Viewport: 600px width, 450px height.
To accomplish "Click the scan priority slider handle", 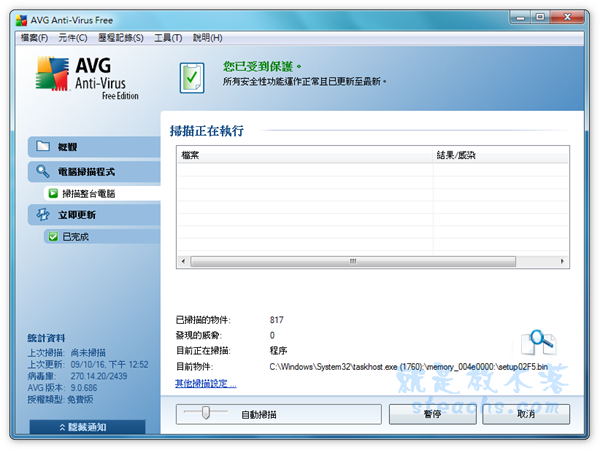I will [x=206, y=412].
